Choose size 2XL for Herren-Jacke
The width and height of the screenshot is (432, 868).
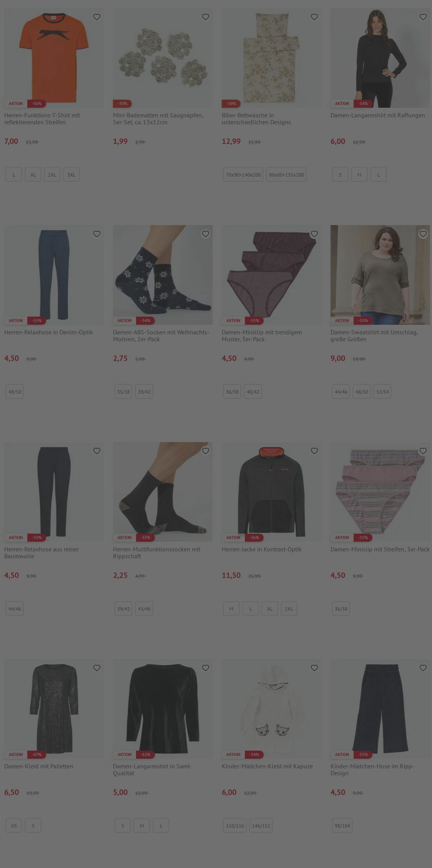click(289, 609)
